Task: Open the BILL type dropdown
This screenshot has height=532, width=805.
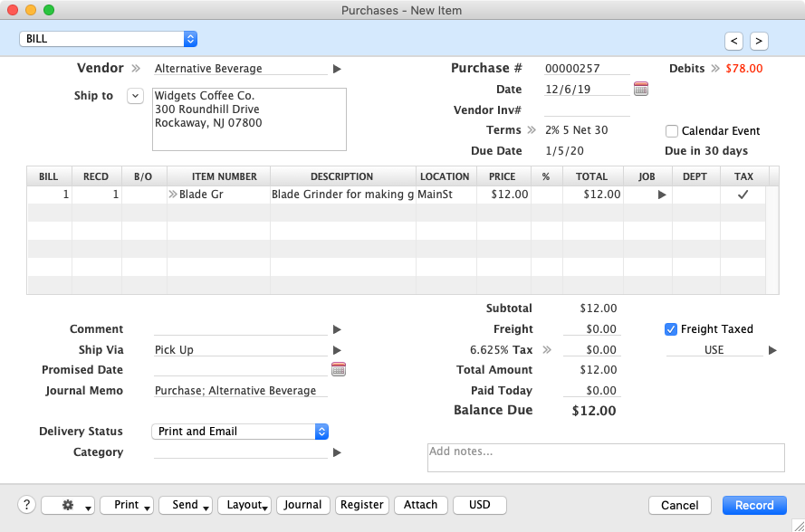Action: click(108, 39)
